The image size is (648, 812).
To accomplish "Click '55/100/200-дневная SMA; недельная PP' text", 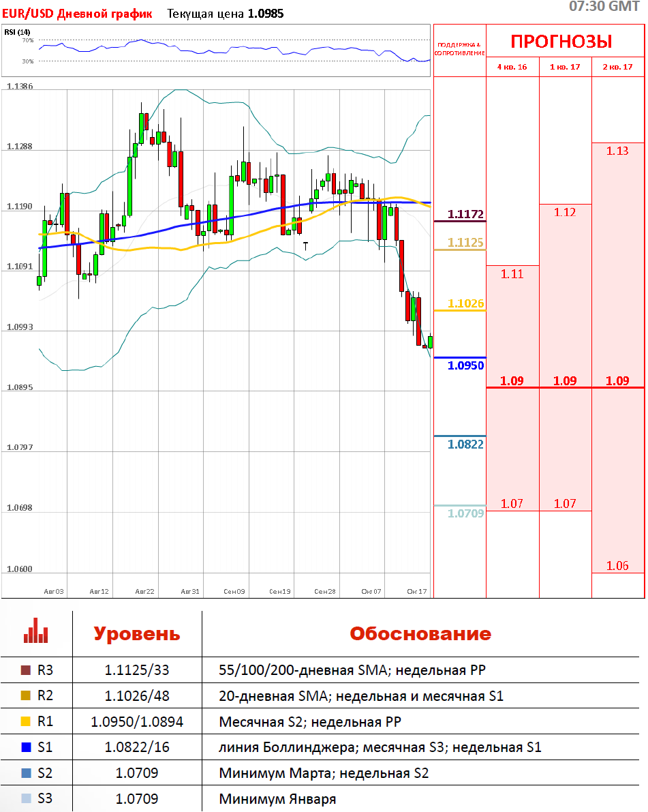I will (352, 670).
